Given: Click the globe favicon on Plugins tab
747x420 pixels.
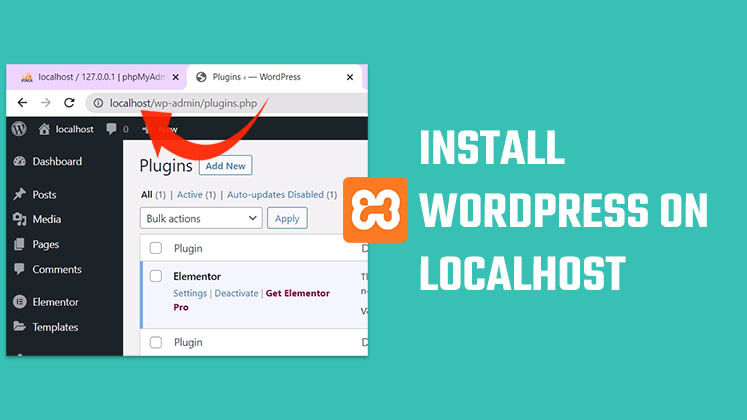Looking at the screenshot, I should point(201,77).
